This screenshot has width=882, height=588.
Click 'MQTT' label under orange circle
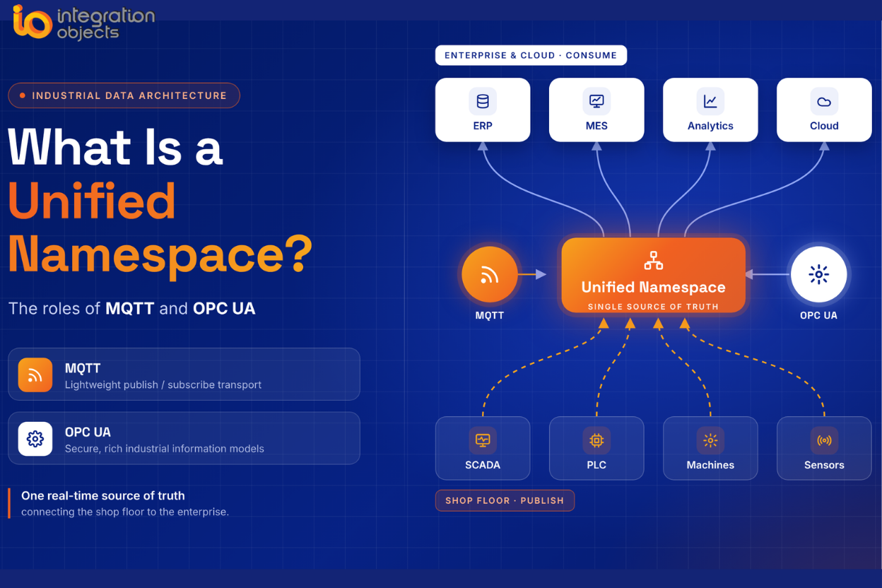coord(490,315)
